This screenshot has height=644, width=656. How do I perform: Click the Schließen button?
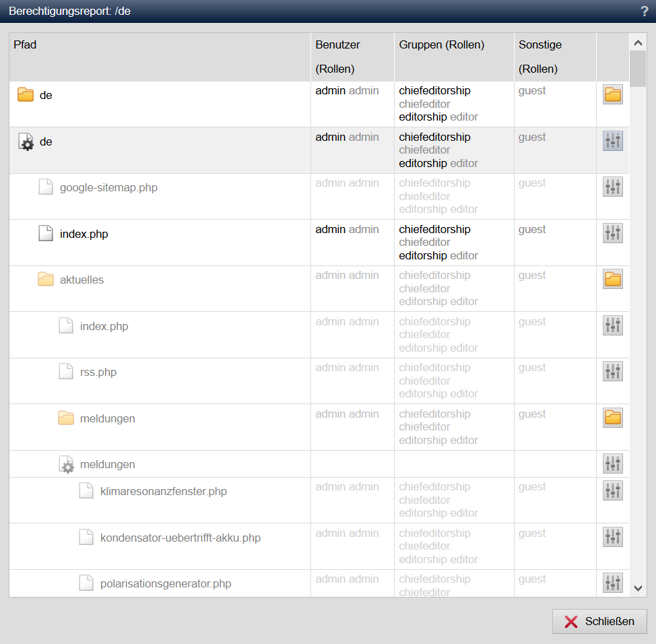[599, 622]
